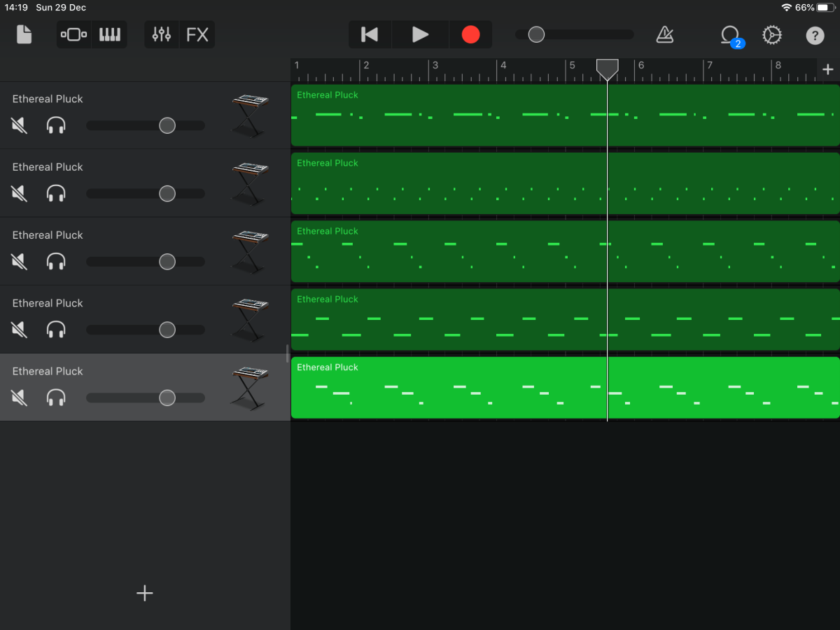Go to beginning with the rewind button
This screenshot has height=630, width=840.
(370, 34)
